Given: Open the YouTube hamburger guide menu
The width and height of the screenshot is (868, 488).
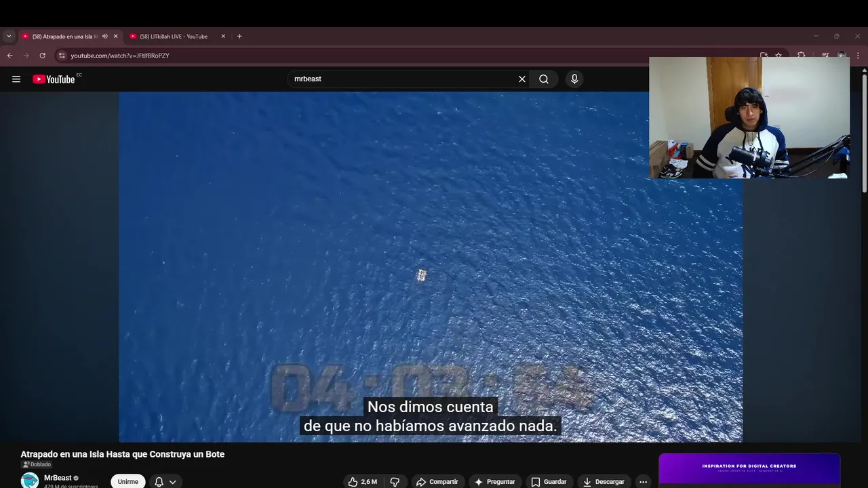Looking at the screenshot, I should (16, 79).
